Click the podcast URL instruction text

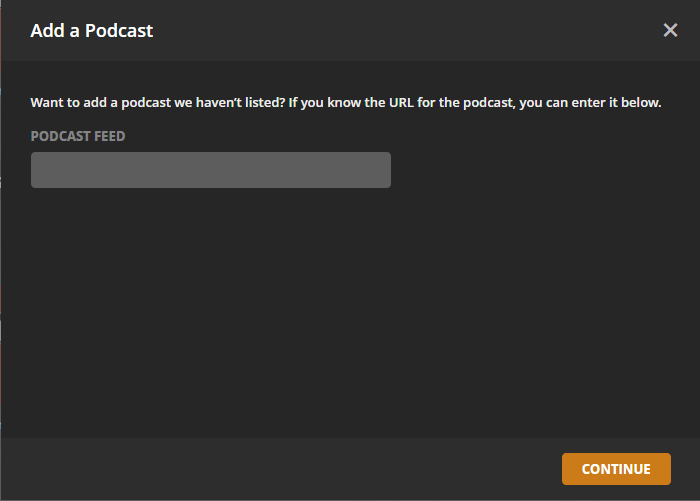346,103
